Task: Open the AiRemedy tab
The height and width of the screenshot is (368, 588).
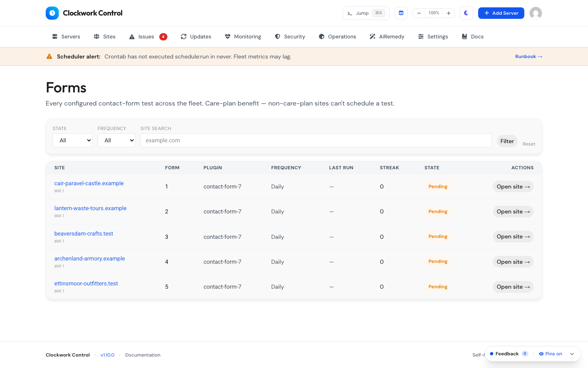Action: [x=387, y=37]
